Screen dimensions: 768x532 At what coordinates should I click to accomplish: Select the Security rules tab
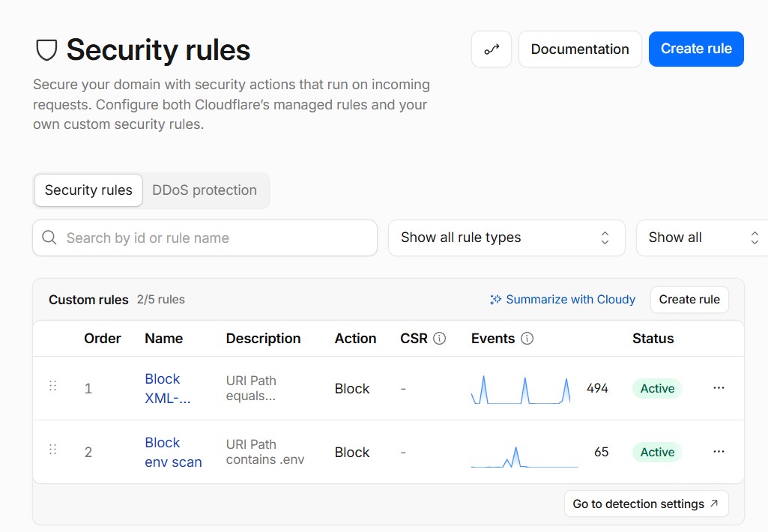click(88, 190)
